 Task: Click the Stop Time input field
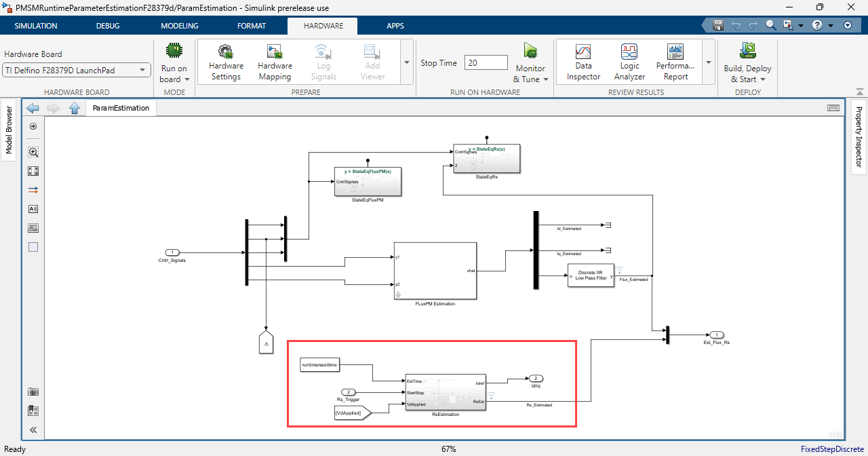pyautogui.click(x=486, y=62)
